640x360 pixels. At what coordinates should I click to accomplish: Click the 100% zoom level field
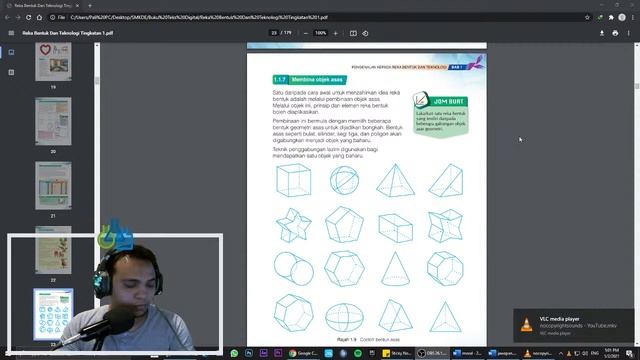point(320,33)
